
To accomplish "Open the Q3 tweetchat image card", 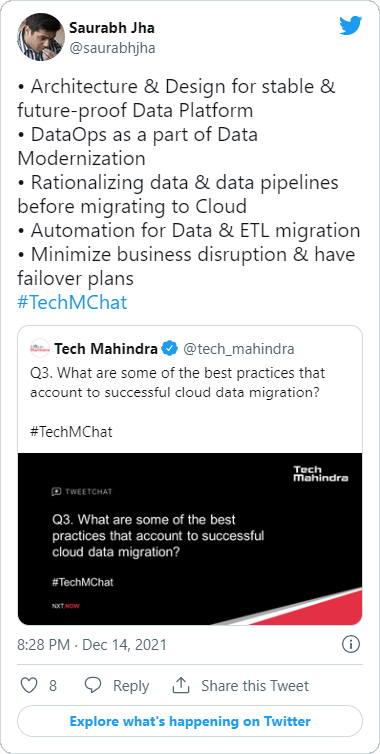I will click(190, 539).
